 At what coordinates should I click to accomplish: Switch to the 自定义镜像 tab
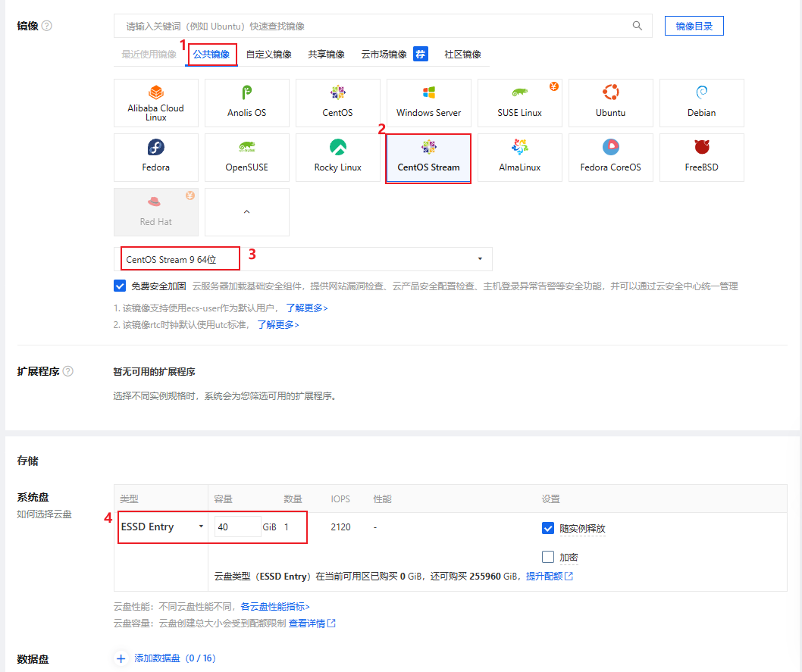(269, 54)
